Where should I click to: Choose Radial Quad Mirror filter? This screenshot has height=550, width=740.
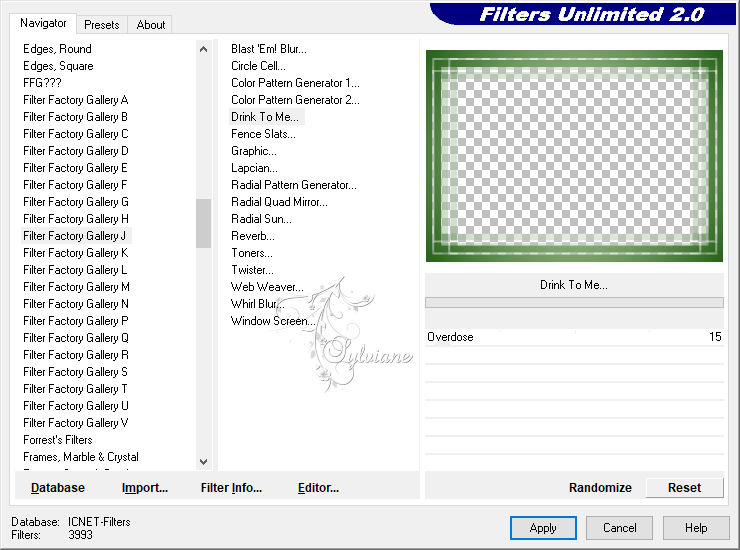[279, 202]
